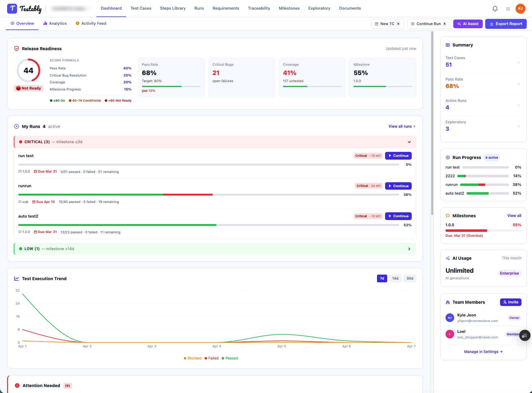
Task: Switch trend range to 30d
Action: pyautogui.click(x=410, y=278)
